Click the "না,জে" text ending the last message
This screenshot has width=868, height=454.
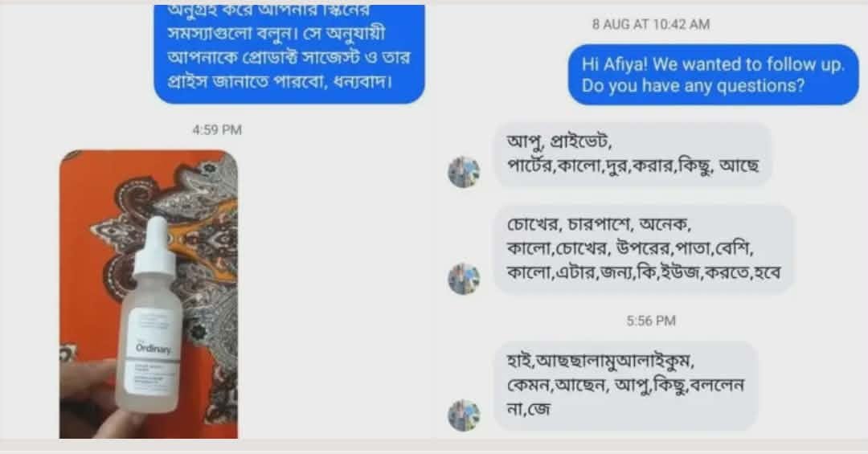(529, 409)
